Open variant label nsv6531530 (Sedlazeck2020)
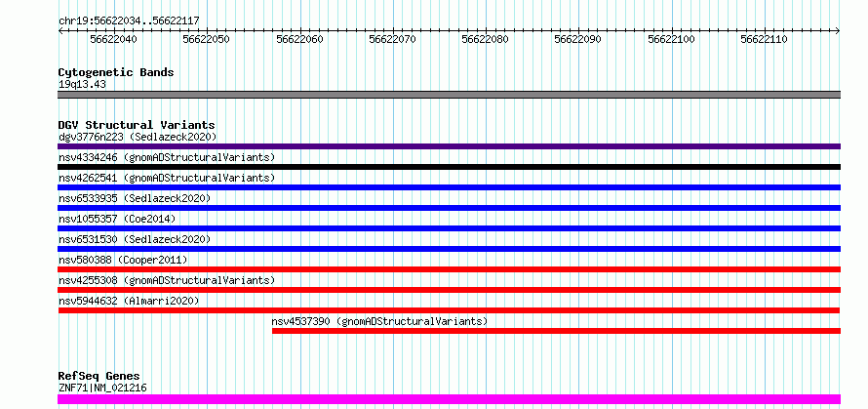868x409 pixels. pyautogui.click(x=135, y=239)
